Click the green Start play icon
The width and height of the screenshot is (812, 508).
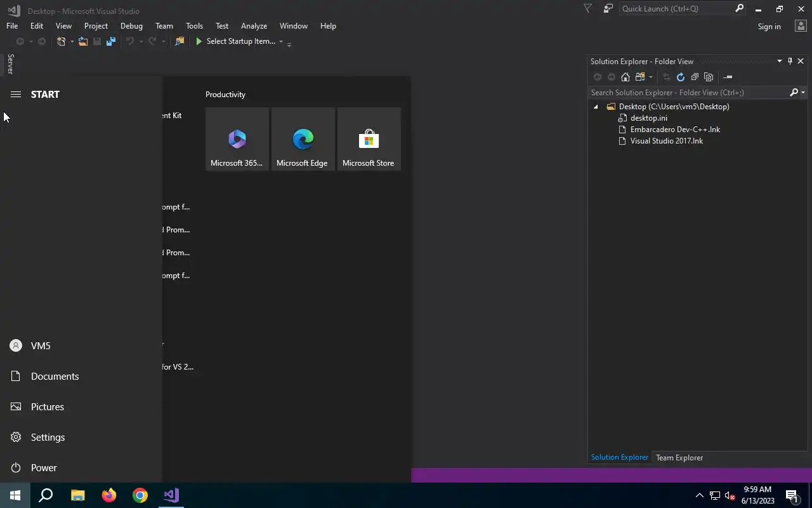click(199, 41)
